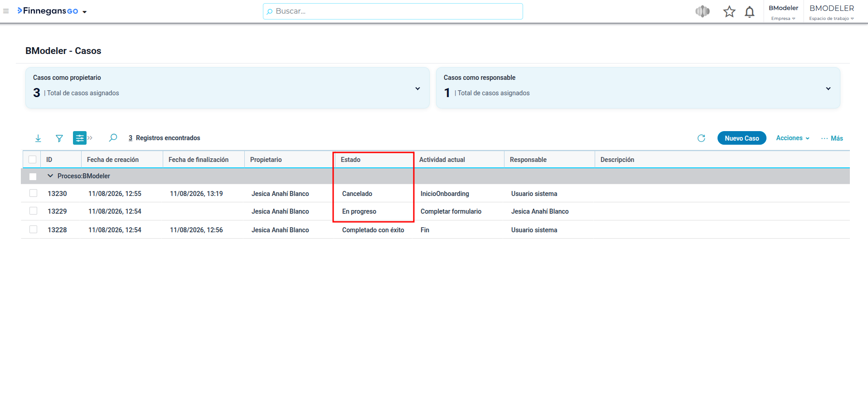868x411 pixels.
Task: Select the 13228 ID cell
Action: [x=57, y=230]
